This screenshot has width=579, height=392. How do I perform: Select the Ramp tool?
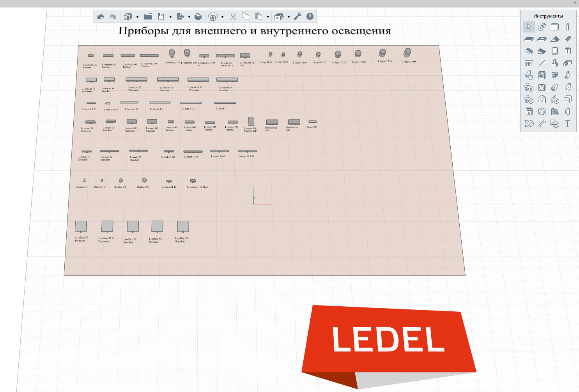(x=542, y=51)
